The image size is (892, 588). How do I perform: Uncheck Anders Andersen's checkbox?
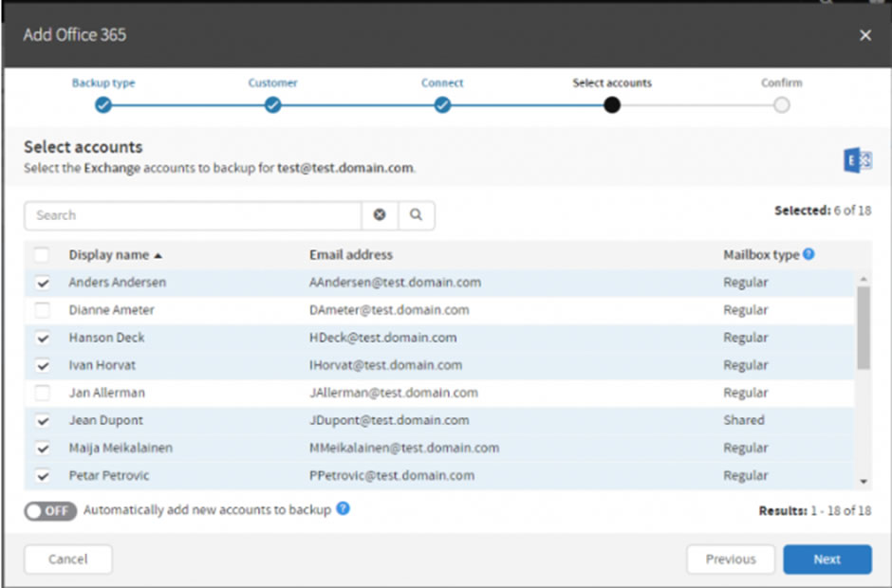[42, 283]
